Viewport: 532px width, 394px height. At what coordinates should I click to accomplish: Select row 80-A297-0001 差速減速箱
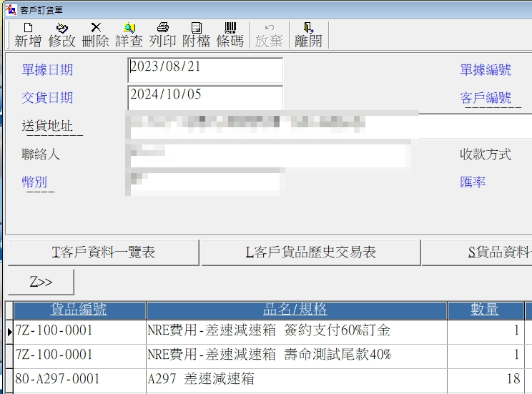(200, 379)
